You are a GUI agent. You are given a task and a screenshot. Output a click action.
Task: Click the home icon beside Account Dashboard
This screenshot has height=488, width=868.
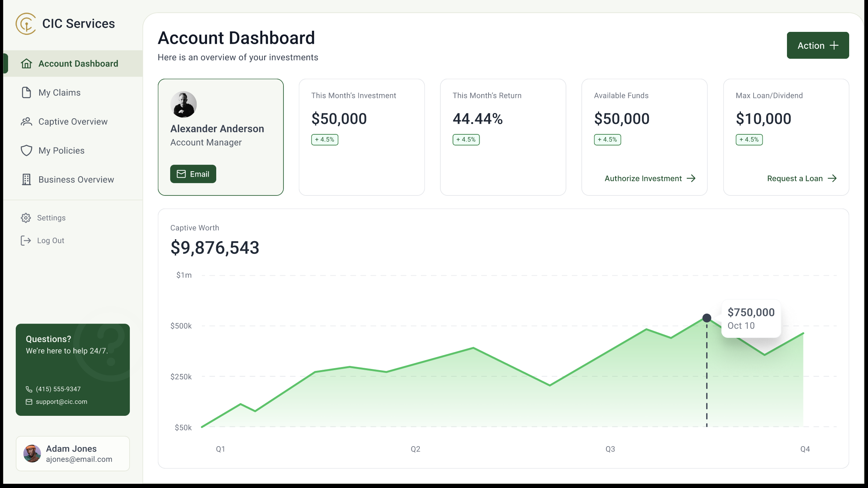(x=27, y=63)
